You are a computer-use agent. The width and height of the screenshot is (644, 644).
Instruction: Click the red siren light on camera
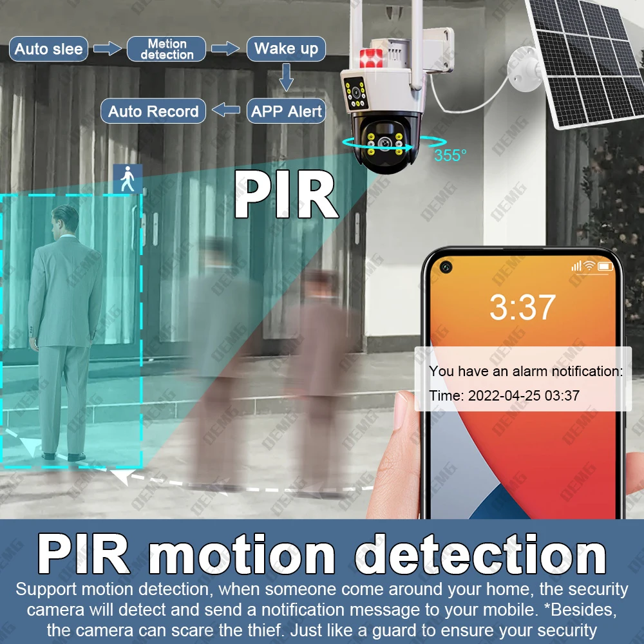[x=372, y=58]
